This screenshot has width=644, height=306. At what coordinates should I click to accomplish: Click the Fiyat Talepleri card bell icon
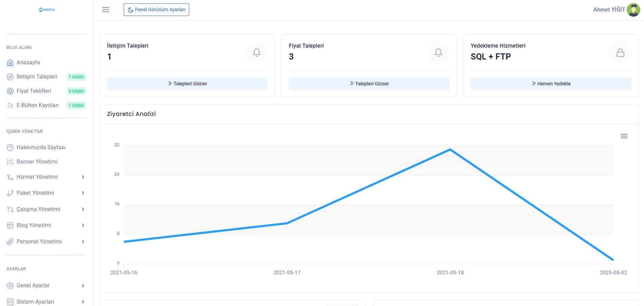pyautogui.click(x=438, y=52)
